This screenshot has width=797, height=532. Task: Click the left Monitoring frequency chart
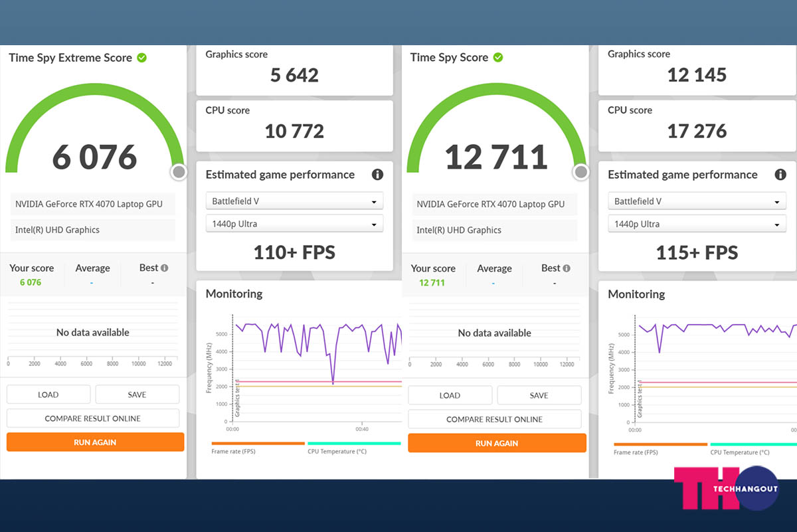click(x=317, y=369)
